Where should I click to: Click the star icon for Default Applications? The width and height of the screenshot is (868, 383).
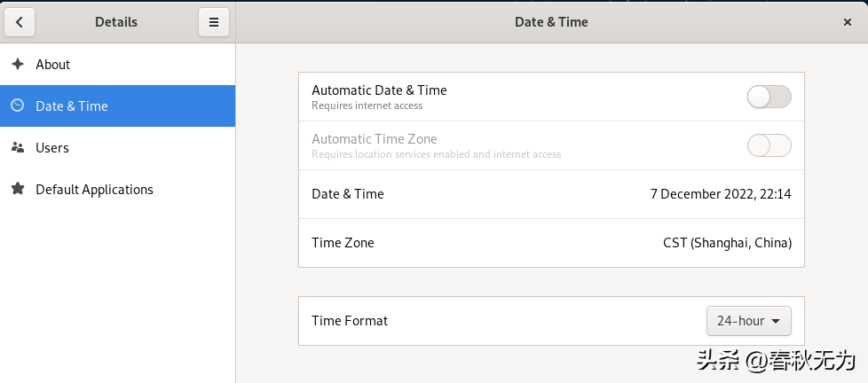[17, 189]
